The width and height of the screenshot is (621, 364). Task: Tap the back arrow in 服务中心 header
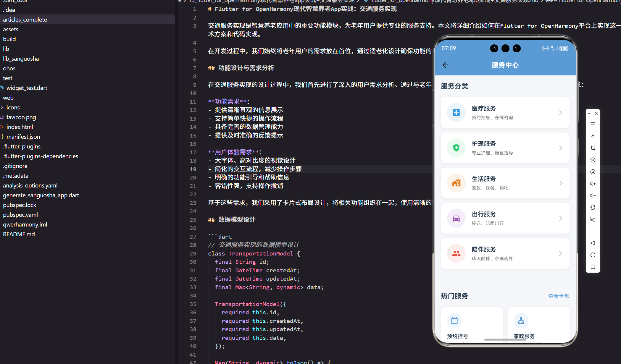(x=445, y=65)
